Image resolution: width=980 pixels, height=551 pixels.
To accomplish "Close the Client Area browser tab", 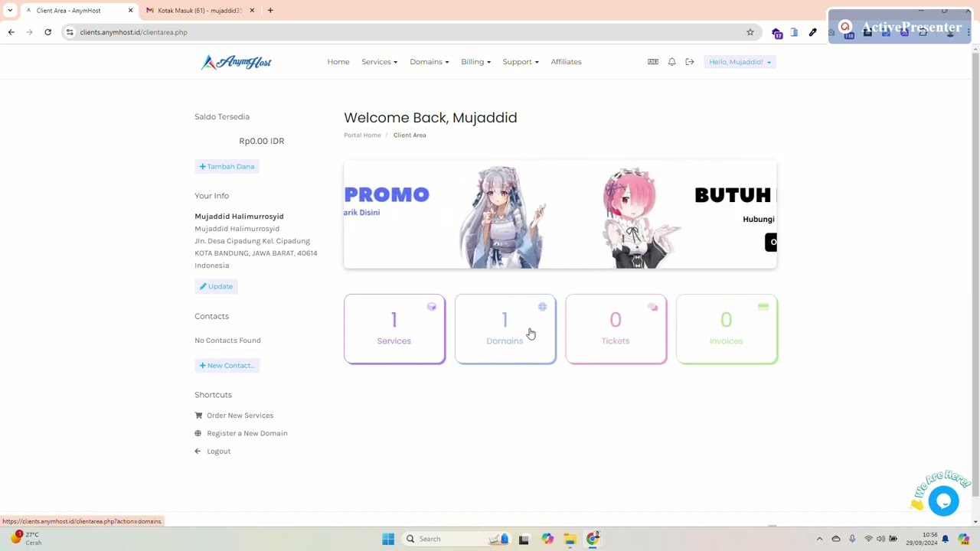I will (x=130, y=11).
